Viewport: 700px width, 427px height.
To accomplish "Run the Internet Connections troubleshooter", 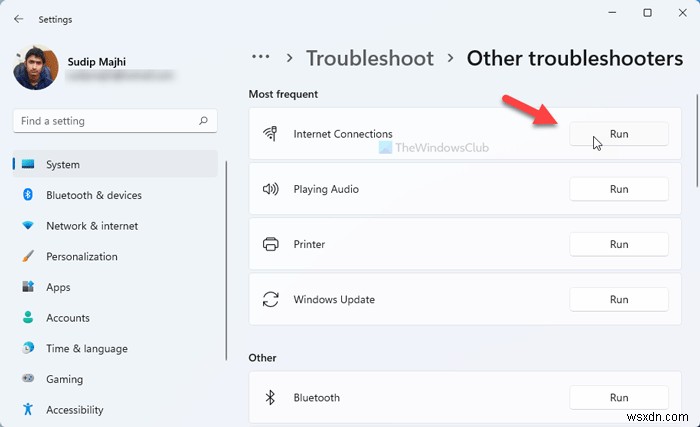I will tap(619, 134).
